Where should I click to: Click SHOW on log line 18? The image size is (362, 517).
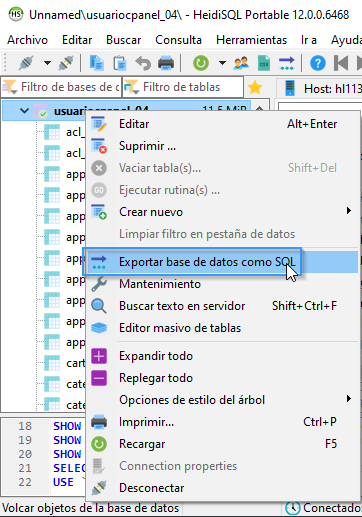(67, 426)
